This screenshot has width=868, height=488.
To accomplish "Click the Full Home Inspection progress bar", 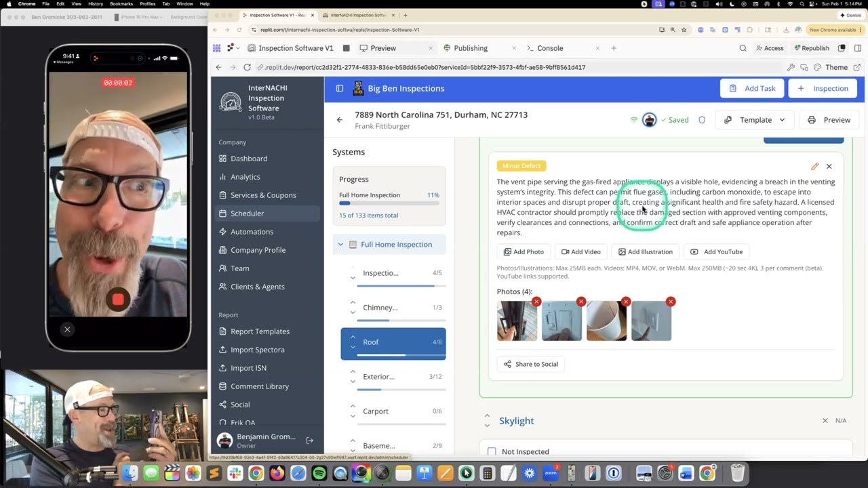I will tap(389, 203).
